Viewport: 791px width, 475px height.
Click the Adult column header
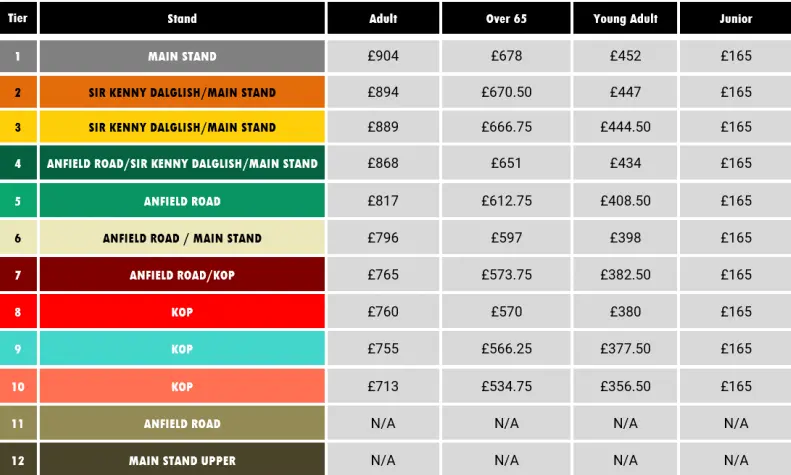(383, 19)
